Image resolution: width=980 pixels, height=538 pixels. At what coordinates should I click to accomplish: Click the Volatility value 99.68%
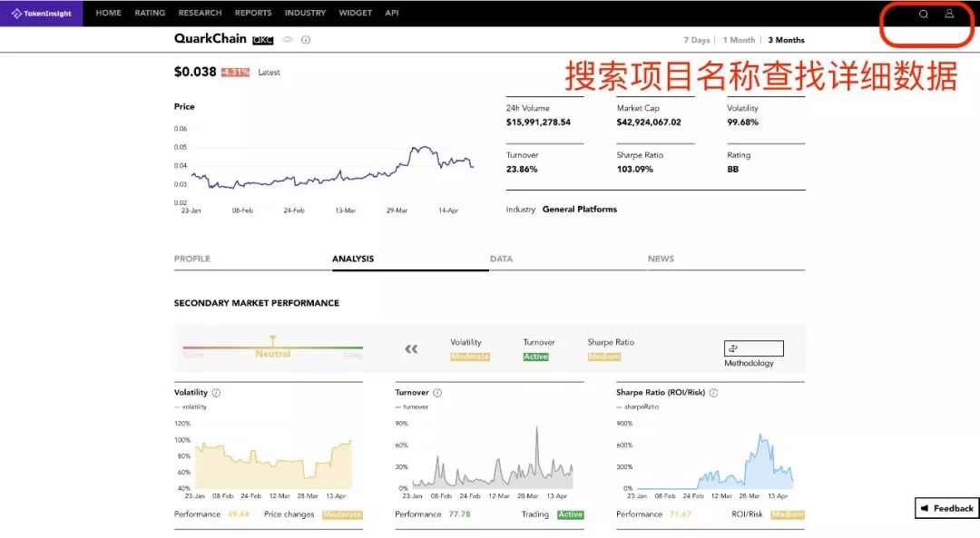(742, 122)
